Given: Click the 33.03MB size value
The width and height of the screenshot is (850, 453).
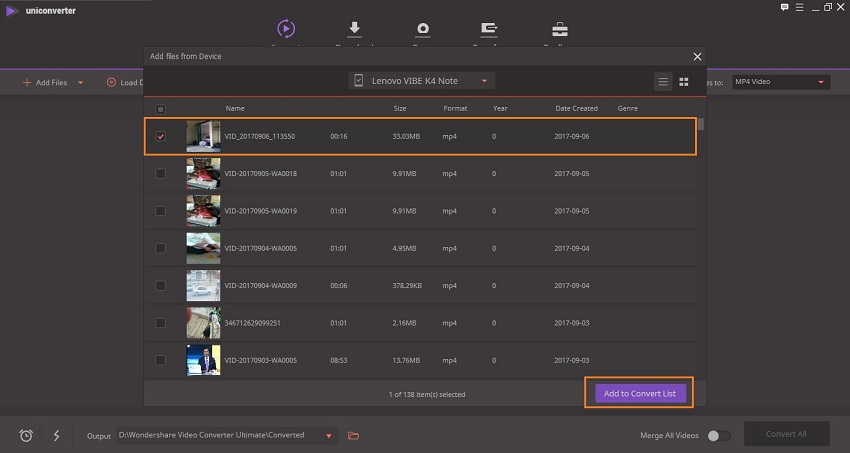Looking at the screenshot, I should pyautogui.click(x=406, y=136).
